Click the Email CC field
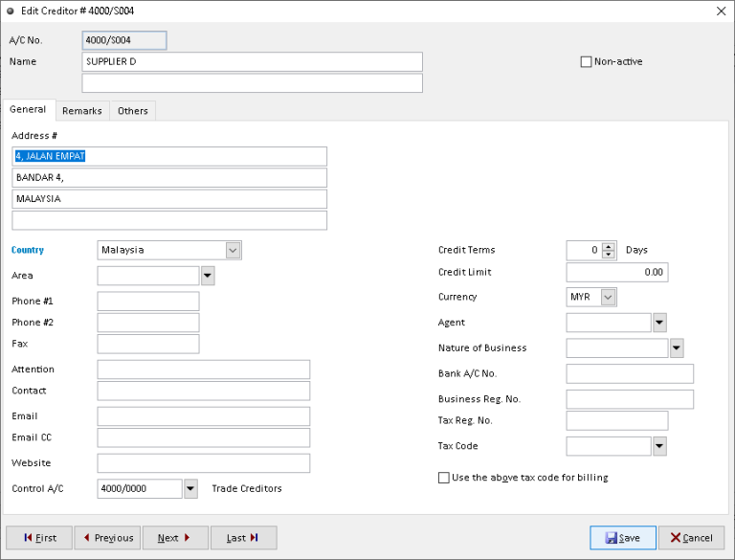 pyautogui.click(x=204, y=437)
